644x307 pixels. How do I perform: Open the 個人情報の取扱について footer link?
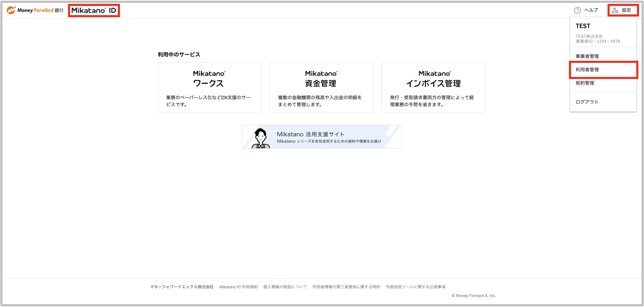285,287
